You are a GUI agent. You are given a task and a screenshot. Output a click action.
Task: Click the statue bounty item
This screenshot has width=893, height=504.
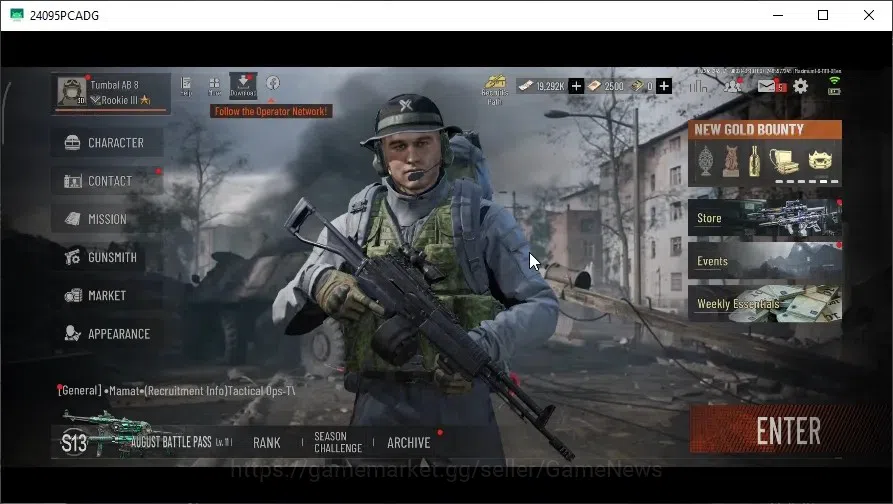[x=731, y=161]
